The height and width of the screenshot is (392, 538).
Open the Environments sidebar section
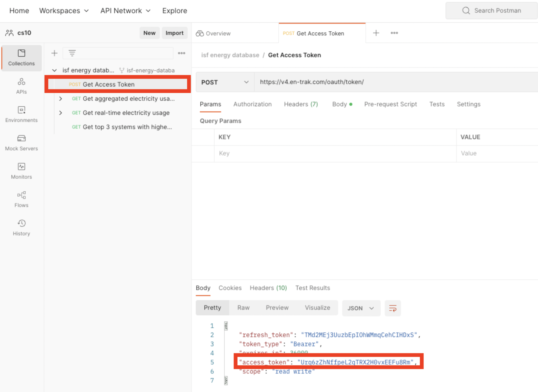coord(21,114)
